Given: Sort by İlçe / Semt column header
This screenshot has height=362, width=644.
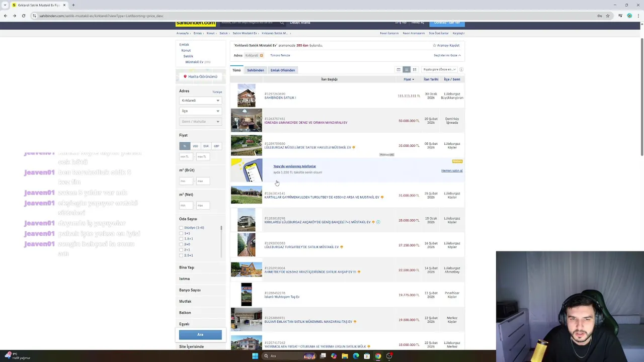Looking at the screenshot, I should [452, 79].
